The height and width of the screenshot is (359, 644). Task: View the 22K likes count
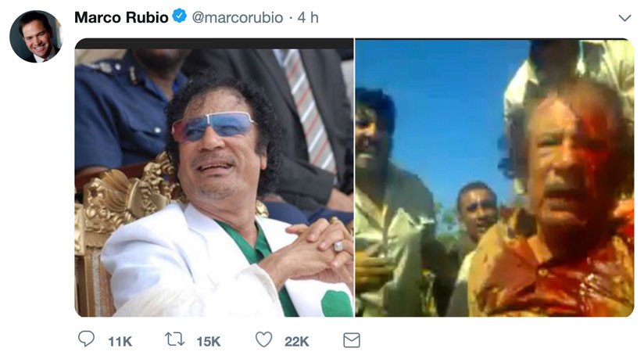[x=297, y=341]
